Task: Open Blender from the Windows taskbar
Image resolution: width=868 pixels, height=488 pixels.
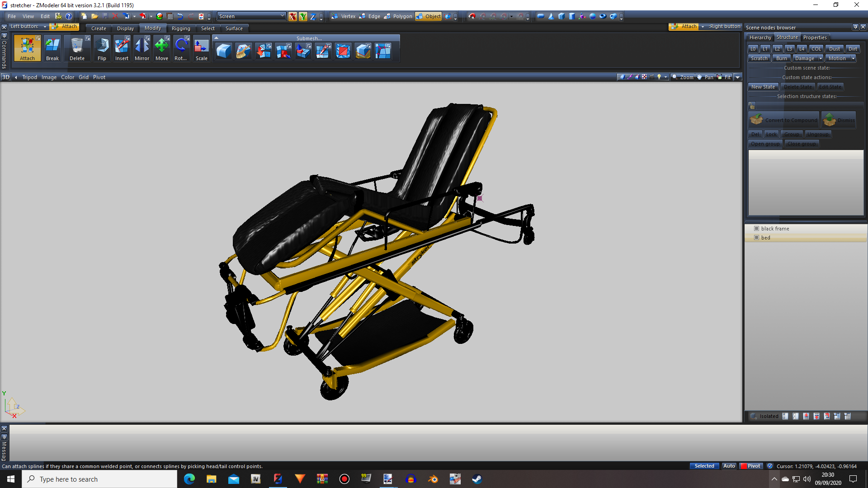Action: coord(433,479)
